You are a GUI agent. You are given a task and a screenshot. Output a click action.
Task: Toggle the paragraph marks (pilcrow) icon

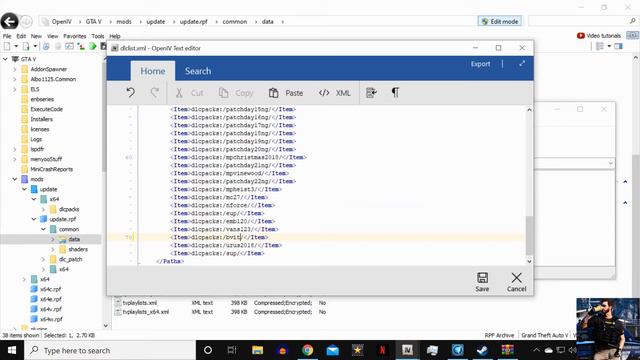coord(395,93)
